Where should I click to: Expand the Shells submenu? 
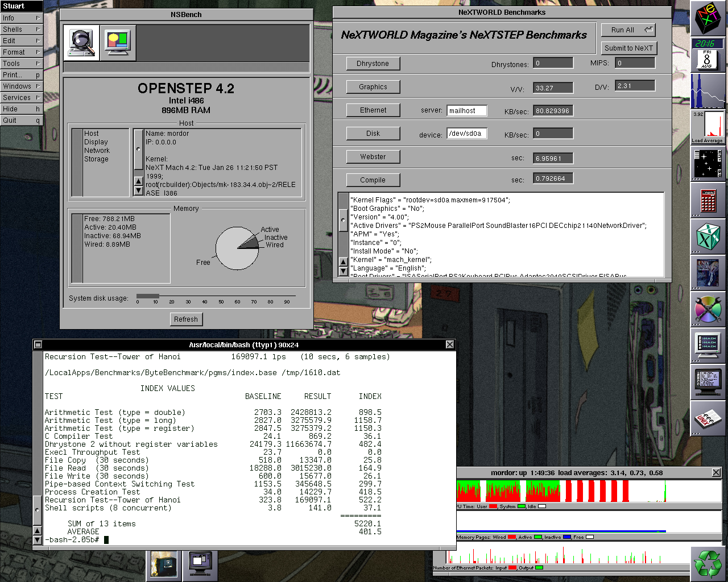(22, 30)
